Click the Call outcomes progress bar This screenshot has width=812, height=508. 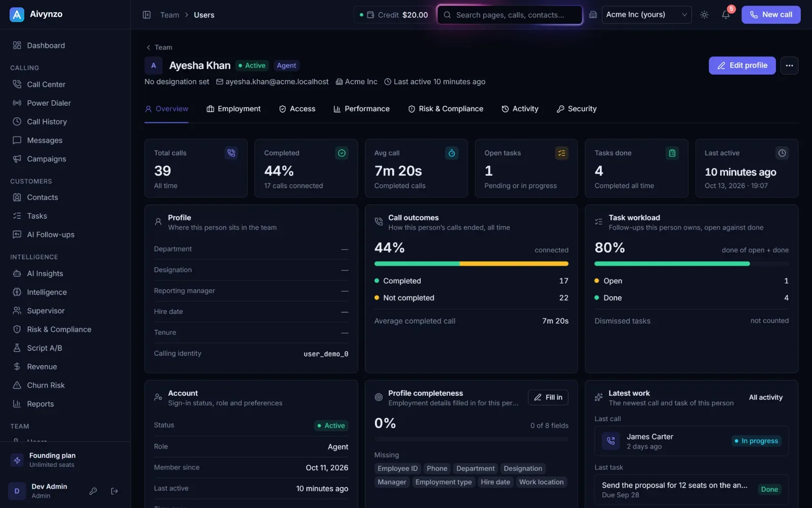471,264
